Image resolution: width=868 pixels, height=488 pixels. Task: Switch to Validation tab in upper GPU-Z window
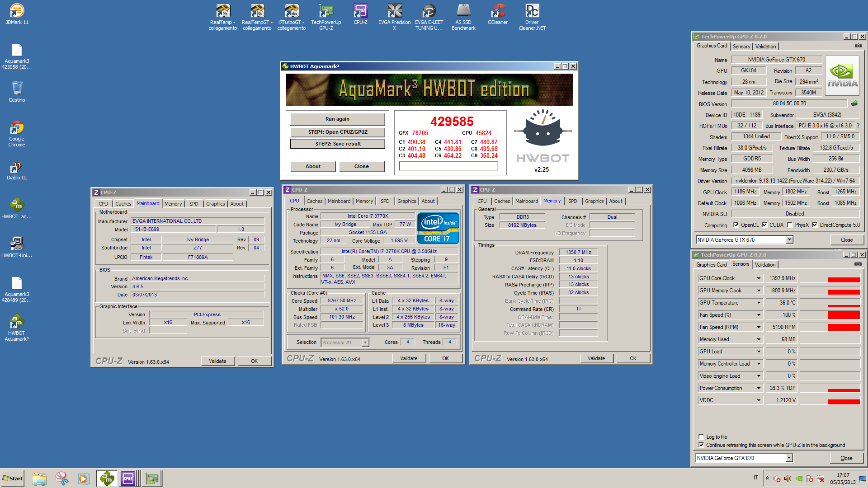pyautogui.click(x=765, y=47)
